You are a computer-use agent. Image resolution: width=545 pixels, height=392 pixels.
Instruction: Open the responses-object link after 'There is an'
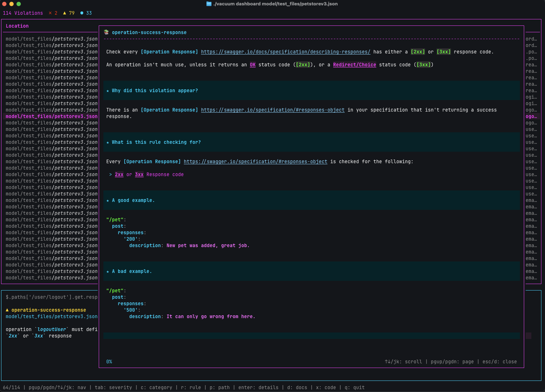click(273, 110)
